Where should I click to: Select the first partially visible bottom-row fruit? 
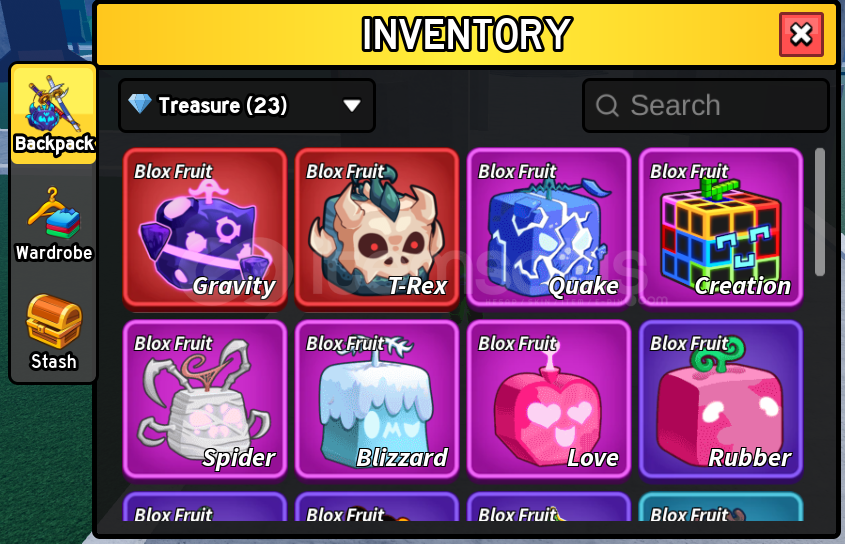click(205, 507)
